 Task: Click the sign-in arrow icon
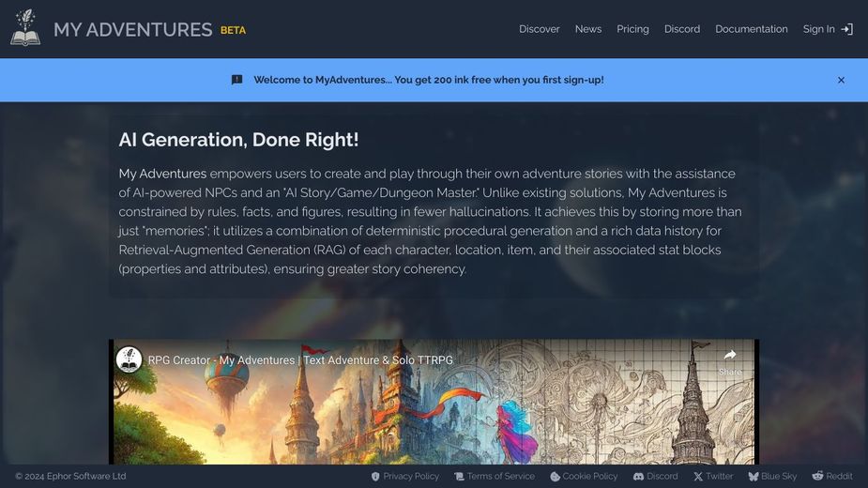pos(846,29)
